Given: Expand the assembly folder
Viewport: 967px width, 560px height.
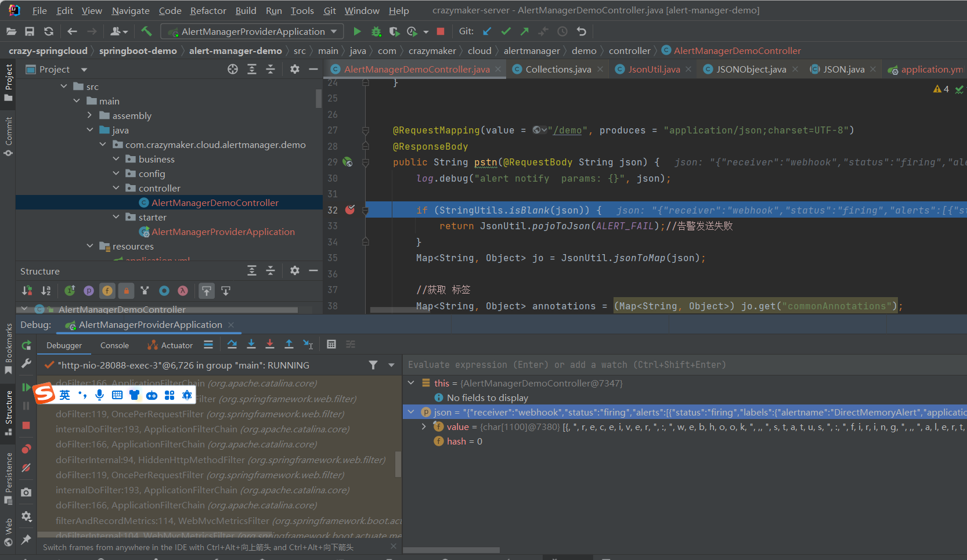Looking at the screenshot, I should point(90,115).
